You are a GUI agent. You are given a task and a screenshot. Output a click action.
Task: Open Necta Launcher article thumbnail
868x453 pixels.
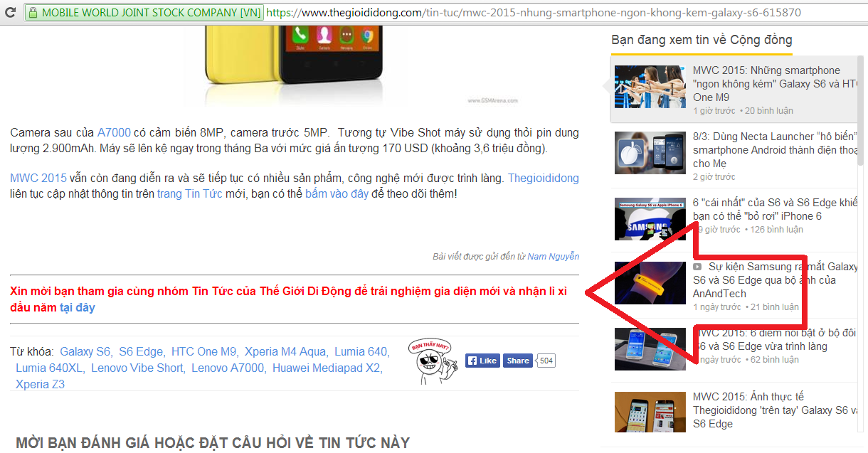pos(650,153)
